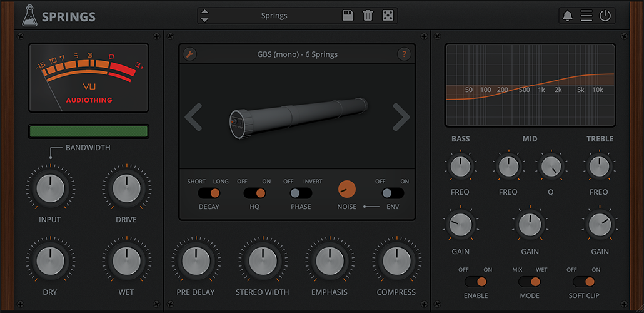The height and width of the screenshot is (313, 644).
Task: Click the DRY knob
Action: coord(50,261)
